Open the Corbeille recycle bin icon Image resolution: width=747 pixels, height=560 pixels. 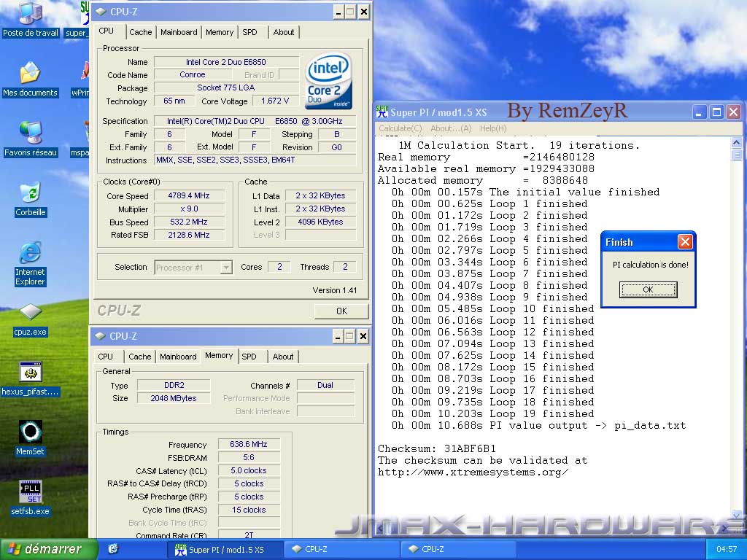(30, 198)
